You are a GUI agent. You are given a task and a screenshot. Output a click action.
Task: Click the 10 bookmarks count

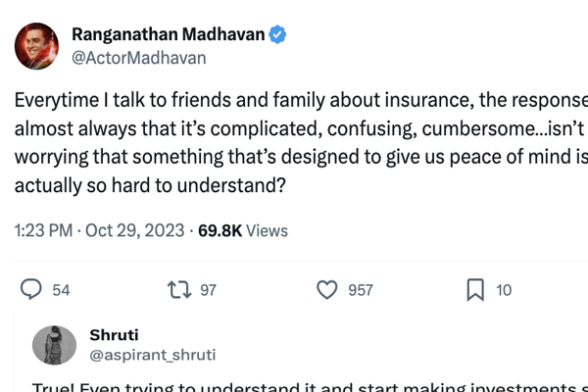pos(504,290)
